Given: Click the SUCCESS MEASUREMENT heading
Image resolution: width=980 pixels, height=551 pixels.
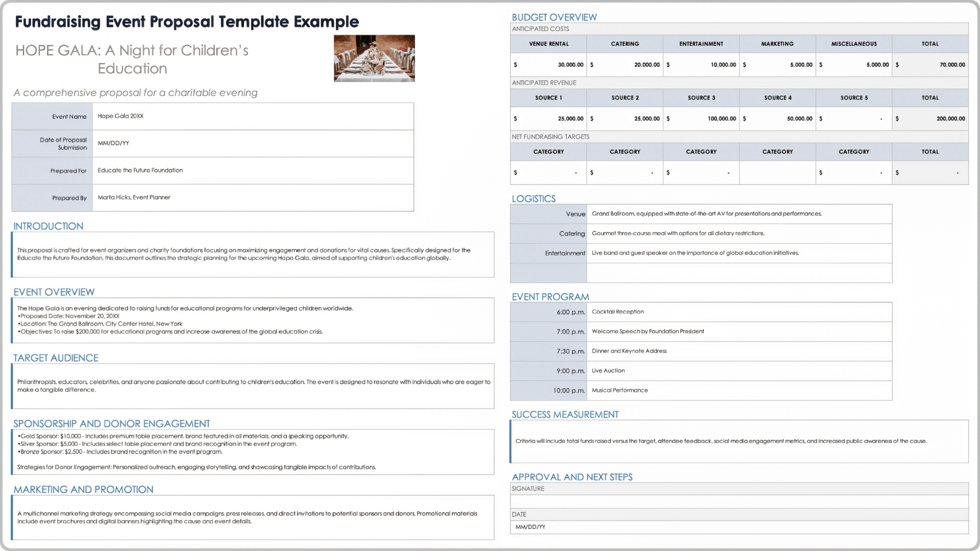Looking at the screenshot, I should (x=565, y=414).
